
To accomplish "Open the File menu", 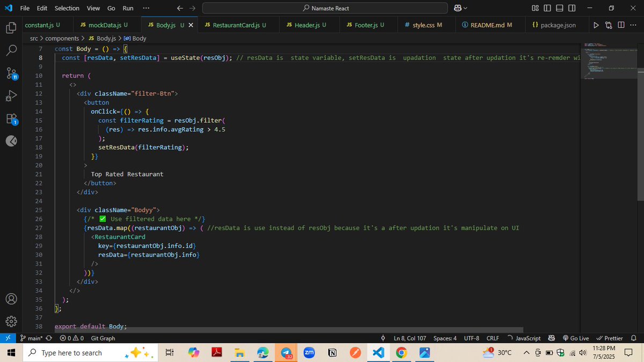I will [25, 8].
